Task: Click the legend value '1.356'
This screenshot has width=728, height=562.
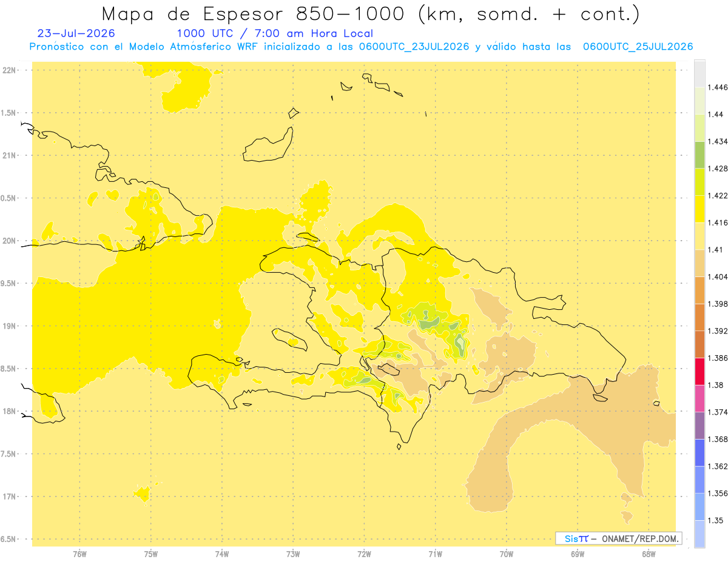Action: pos(717,493)
